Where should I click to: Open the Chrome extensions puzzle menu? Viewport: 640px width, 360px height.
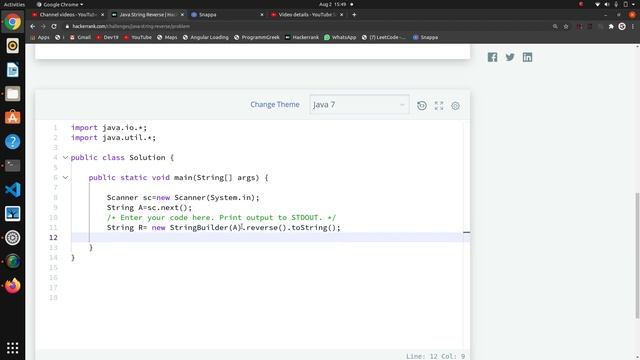611,27
